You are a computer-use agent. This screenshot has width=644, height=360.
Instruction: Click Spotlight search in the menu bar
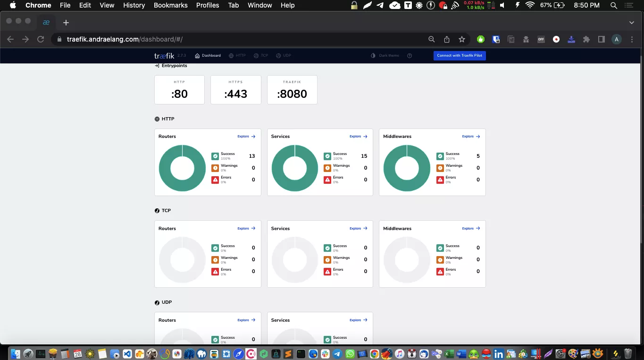pos(613,5)
